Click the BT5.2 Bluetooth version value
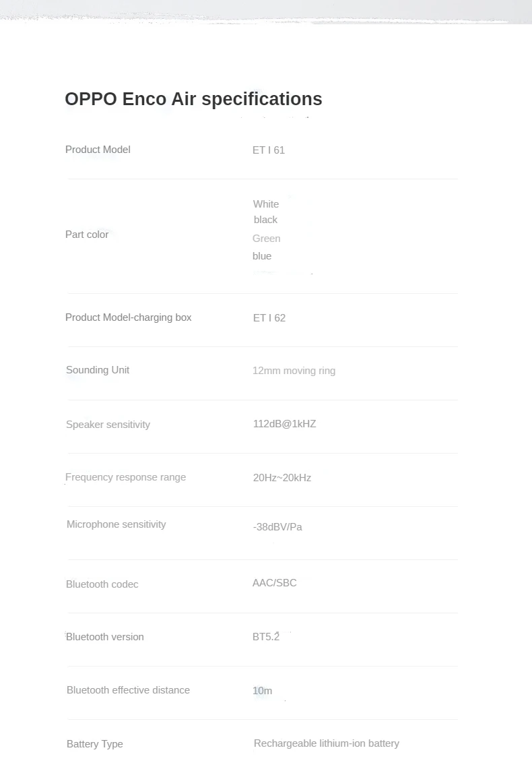Viewport: 532px width, 769px height. click(x=266, y=637)
